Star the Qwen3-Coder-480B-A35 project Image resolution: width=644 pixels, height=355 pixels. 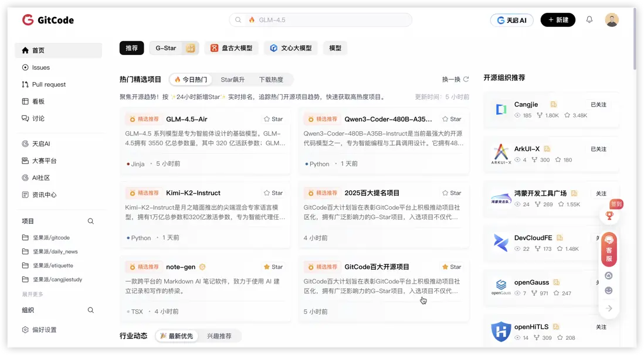[452, 119]
